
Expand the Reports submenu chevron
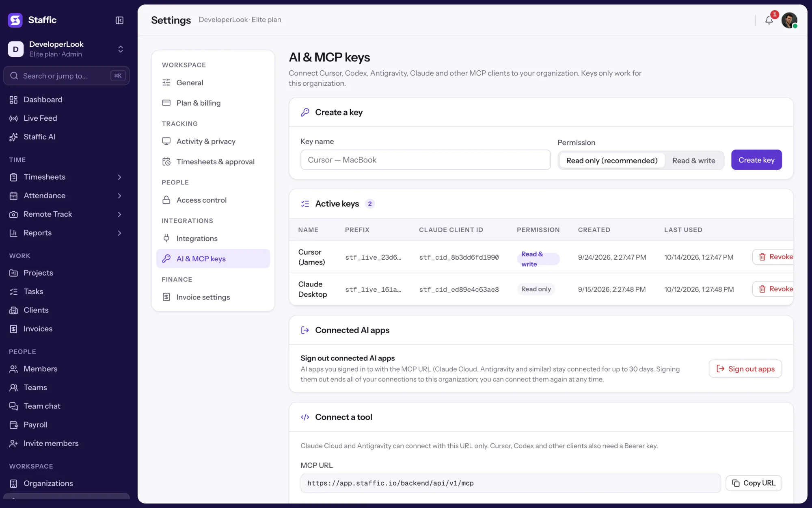[x=119, y=233]
